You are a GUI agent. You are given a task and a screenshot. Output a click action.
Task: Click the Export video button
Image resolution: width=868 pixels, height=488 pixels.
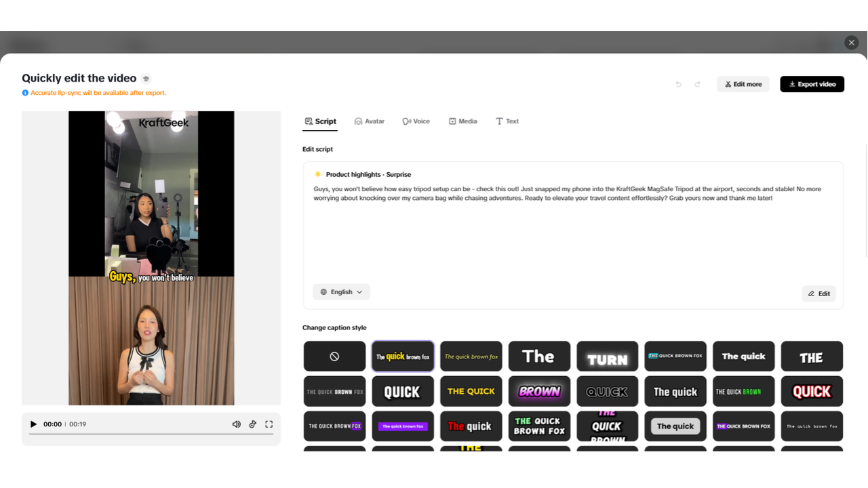[x=812, y=83]
